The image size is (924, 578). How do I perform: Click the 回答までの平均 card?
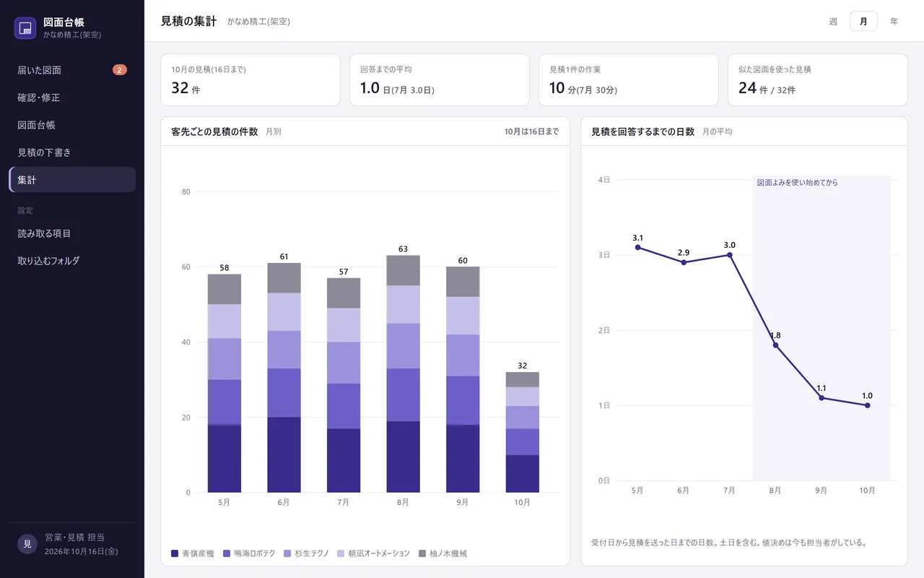440,79
